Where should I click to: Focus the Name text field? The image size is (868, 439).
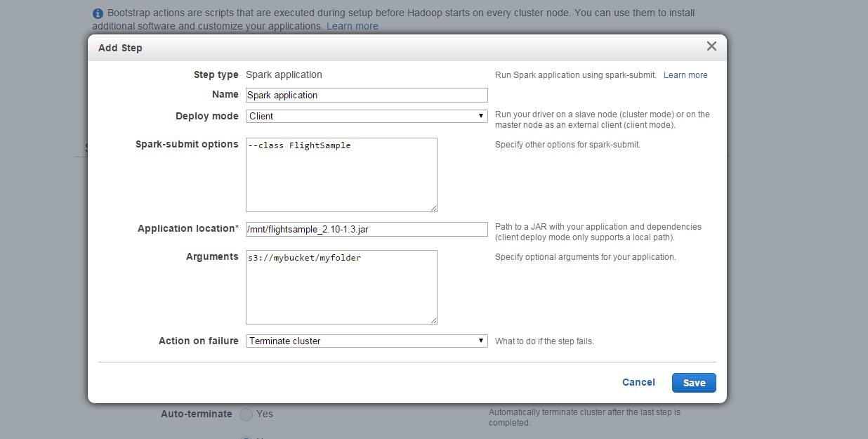tap(366, 95)
